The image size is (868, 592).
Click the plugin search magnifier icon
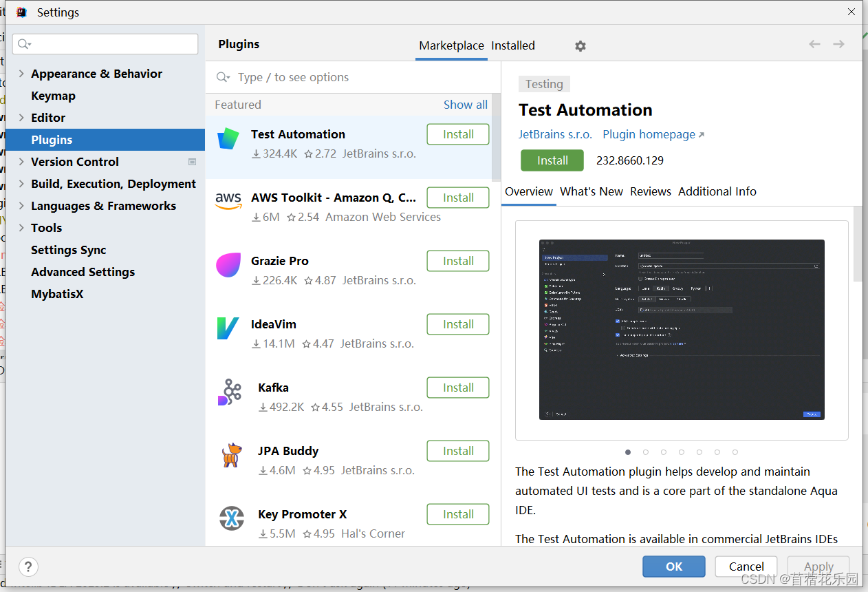coord(223,77)
